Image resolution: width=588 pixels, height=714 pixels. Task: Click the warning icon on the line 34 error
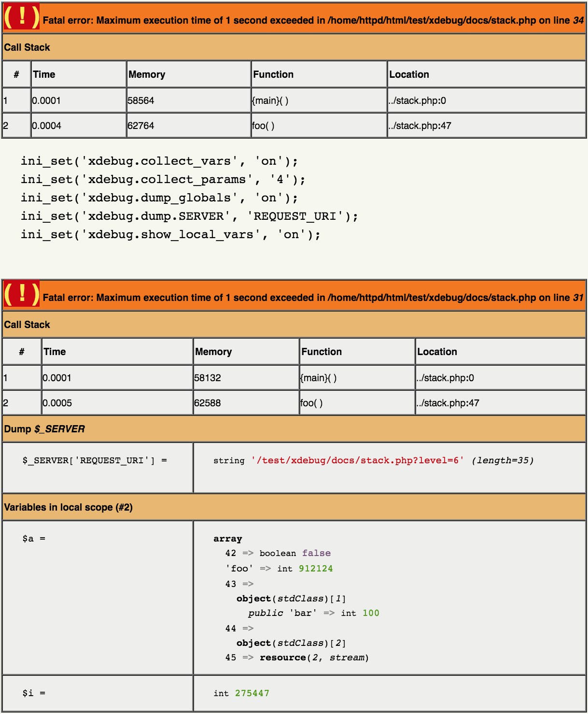tap(21, 17)
